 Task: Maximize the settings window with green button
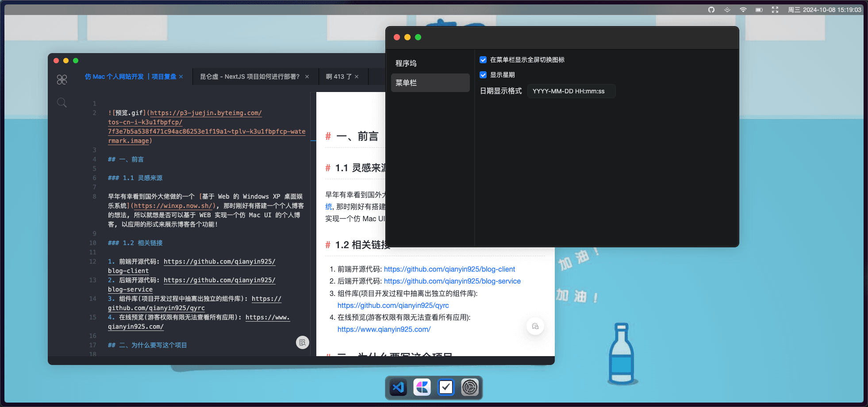pyautogui.click(x=418, y=37)
